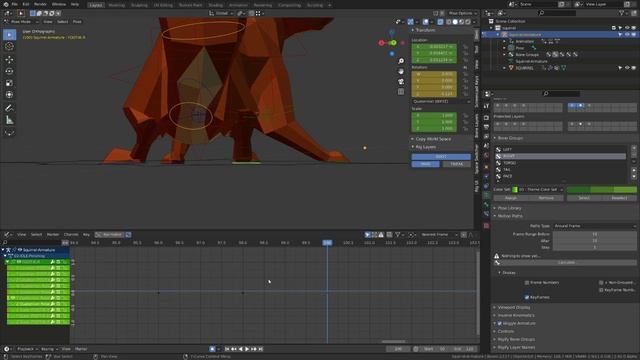Switch orthographic/perspective grid icon in viewport
This screenshot has height=360, width=640.
coord(401,92)
